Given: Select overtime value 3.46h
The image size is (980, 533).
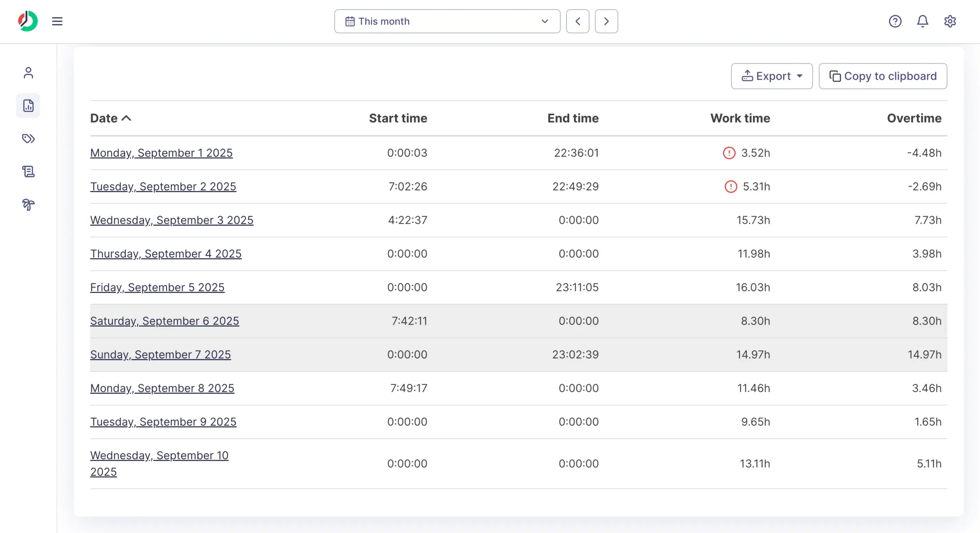Looking at the screenshot, I should pos(927,388).
